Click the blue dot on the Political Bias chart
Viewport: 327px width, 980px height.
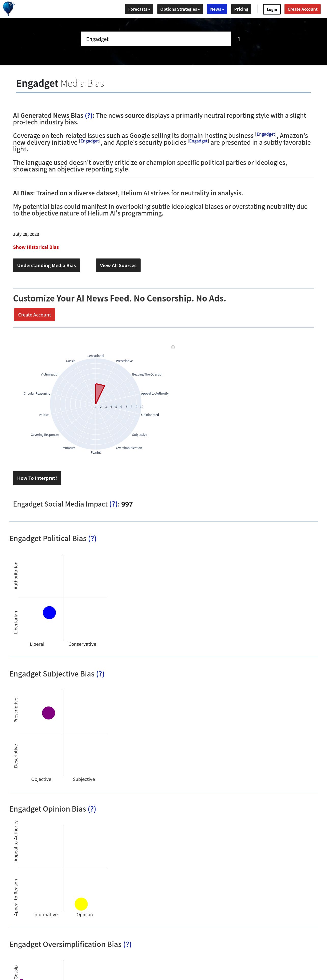pos(49,613)
